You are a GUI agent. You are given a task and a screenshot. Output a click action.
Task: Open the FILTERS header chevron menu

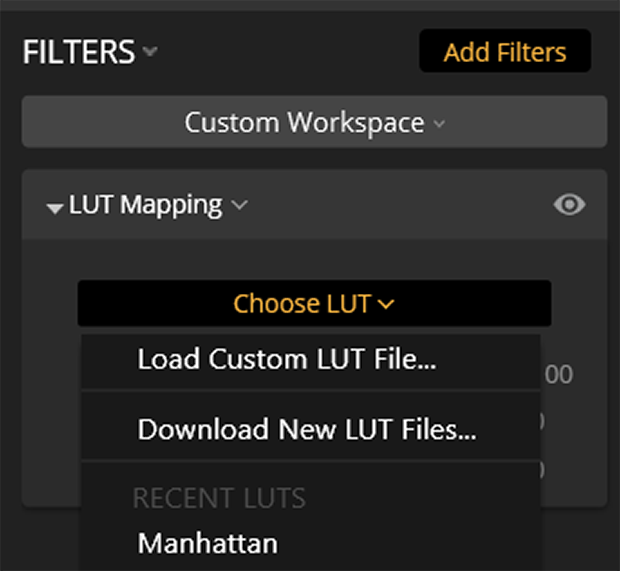150,51
